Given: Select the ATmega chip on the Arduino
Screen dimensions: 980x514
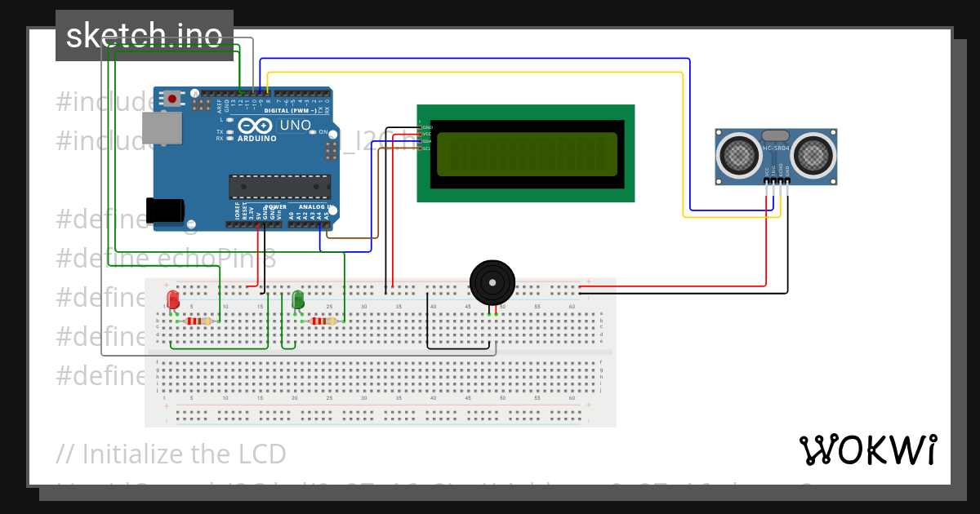Looking at the screenshot, I should [278, 187].
